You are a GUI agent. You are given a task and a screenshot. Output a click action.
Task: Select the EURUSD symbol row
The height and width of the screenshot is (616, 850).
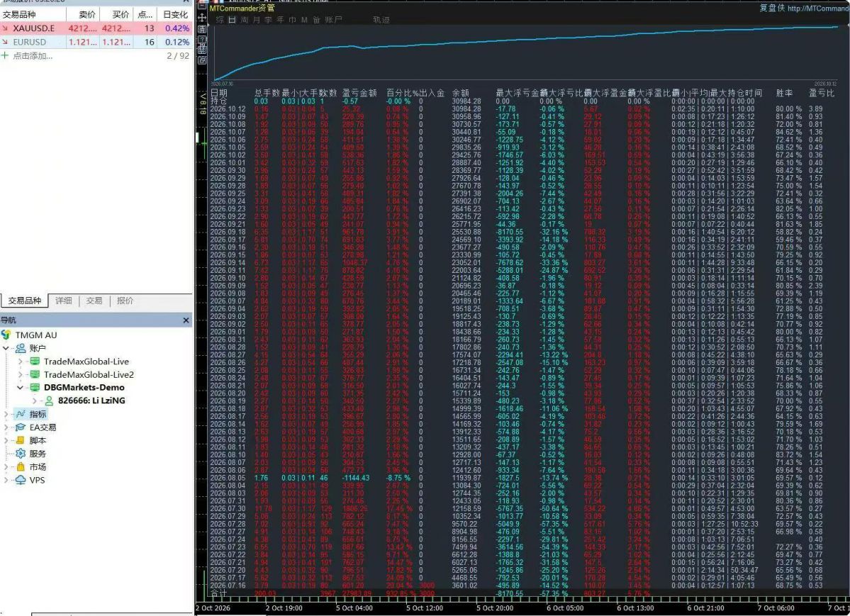96,42
